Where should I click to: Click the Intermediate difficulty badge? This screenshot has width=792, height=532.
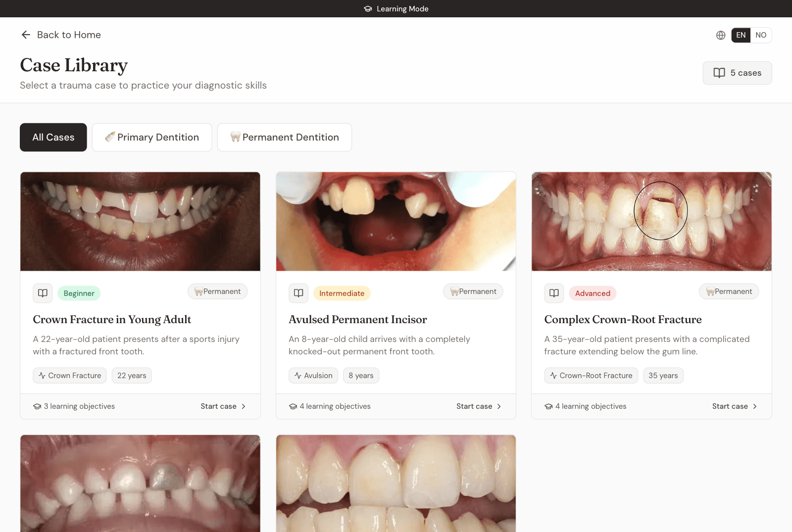[x=342, y=293]
